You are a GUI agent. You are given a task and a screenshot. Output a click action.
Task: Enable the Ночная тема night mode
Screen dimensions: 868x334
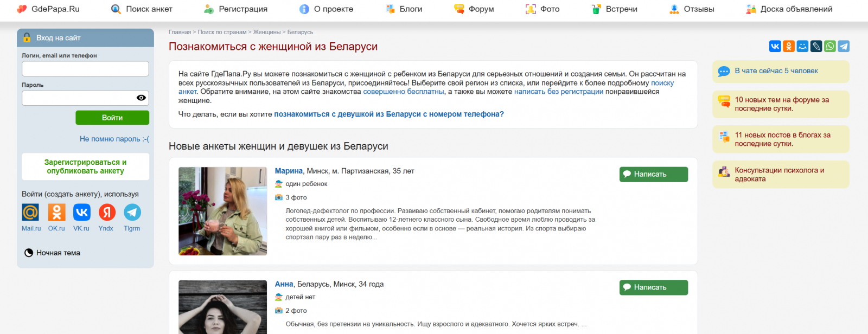click(53, 253)
